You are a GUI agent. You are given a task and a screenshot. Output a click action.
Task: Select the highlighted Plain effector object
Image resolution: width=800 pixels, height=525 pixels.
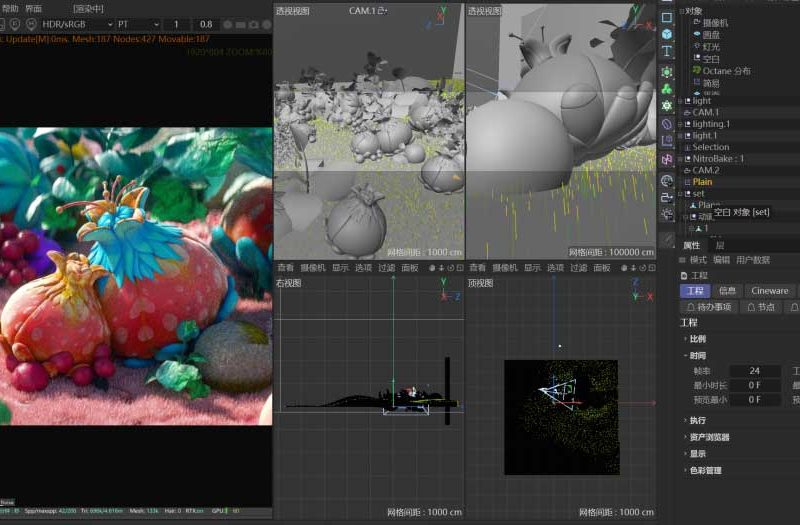(702, 182)
